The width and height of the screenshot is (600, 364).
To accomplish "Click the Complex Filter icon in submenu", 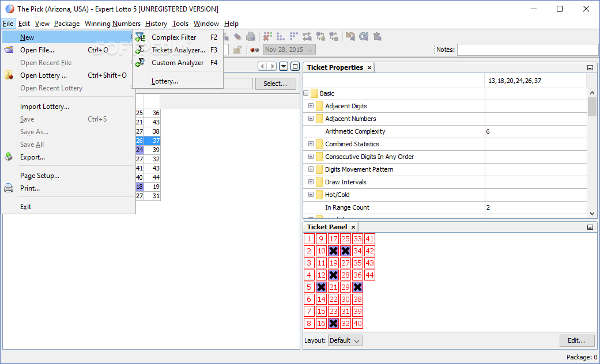I will 140,37.
